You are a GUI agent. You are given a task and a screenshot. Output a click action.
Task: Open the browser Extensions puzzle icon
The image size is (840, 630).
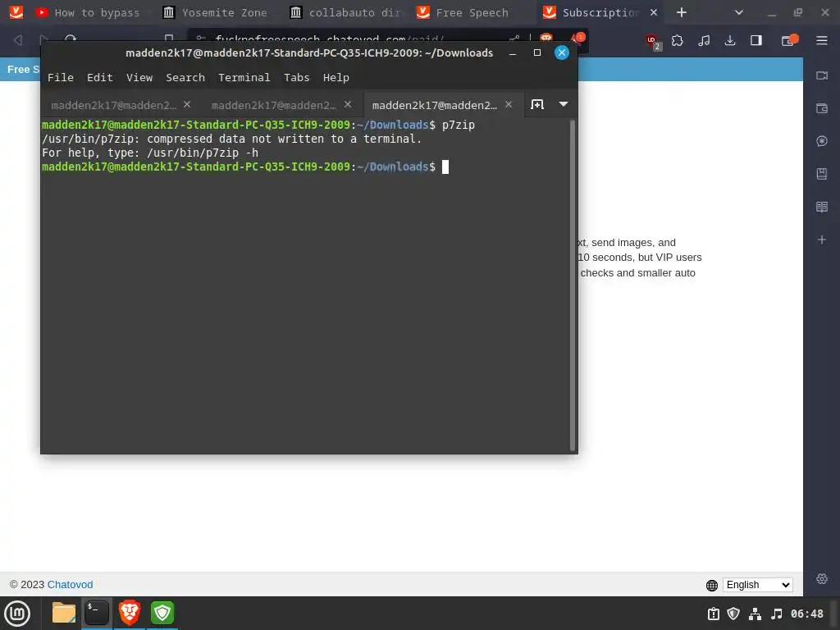(x=677, y=40)
